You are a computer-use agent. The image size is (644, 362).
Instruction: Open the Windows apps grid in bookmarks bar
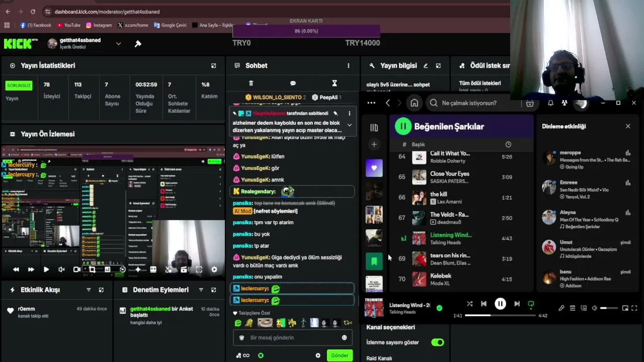click(7, 25)
